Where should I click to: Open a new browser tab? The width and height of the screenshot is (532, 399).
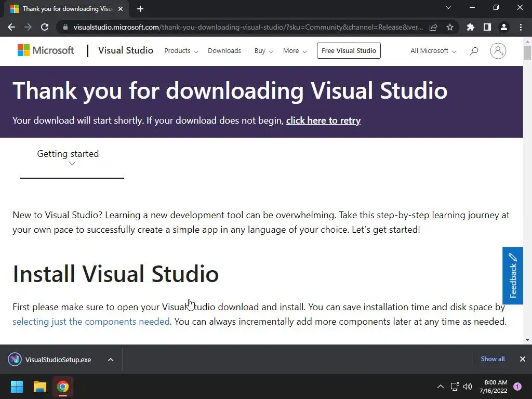pyautogui.click(x=140, y=9)
